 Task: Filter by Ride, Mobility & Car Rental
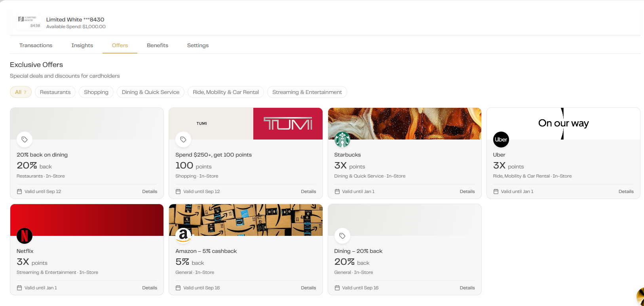coord(226,92)
